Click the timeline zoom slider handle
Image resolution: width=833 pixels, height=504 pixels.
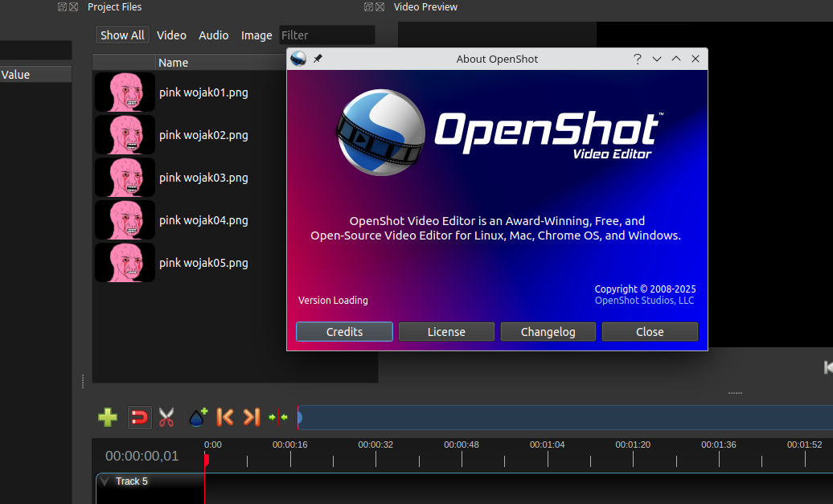pos(300,418)
